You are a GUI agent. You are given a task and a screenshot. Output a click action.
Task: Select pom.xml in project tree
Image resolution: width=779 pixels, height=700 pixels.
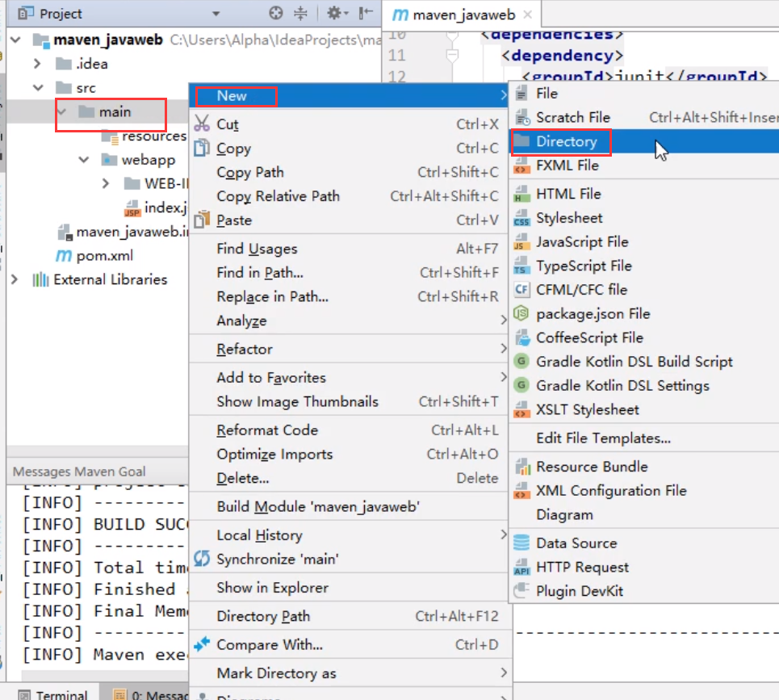click(104, 256)
